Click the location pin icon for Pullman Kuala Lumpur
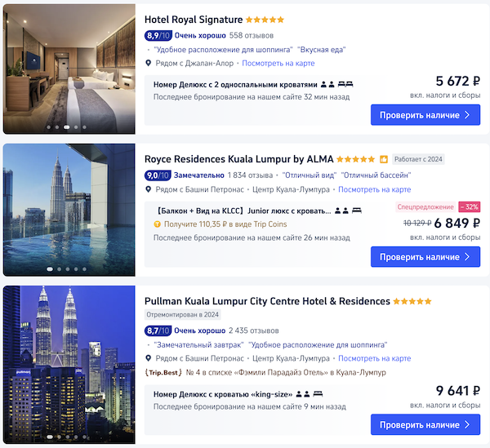This screenshot has width=490, height=448. click(149, 358)
